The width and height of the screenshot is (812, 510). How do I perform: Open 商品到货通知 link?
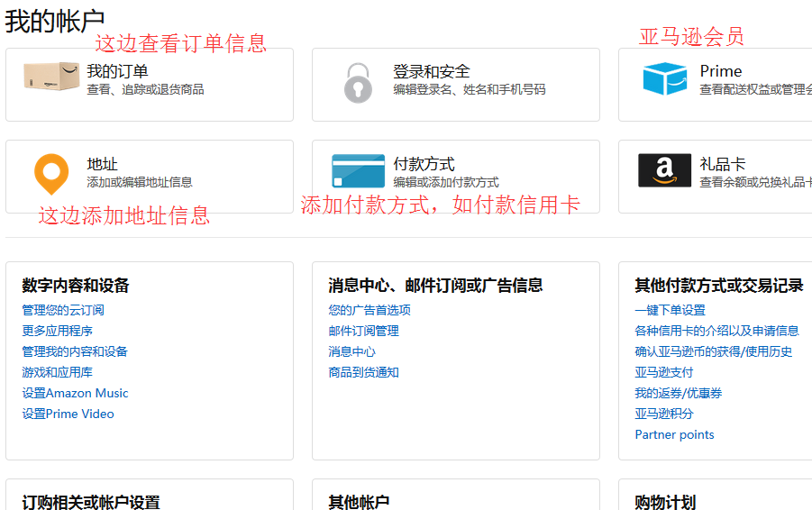point(363,372)
